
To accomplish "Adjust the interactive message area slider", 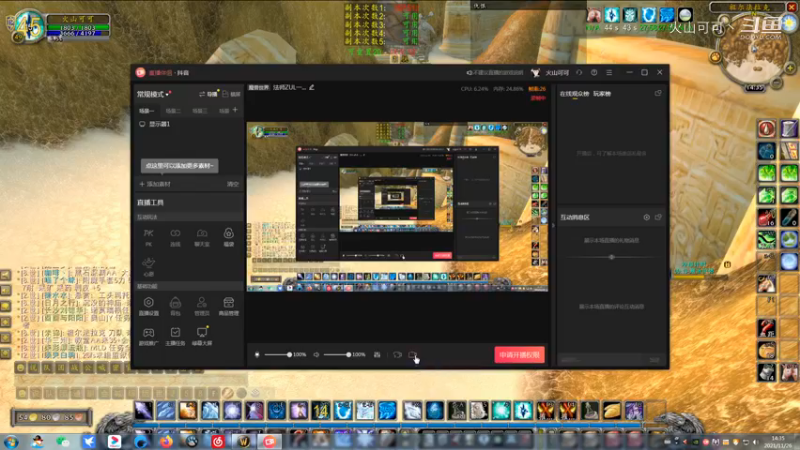I will pyautogui.click(x=611, y=257).
